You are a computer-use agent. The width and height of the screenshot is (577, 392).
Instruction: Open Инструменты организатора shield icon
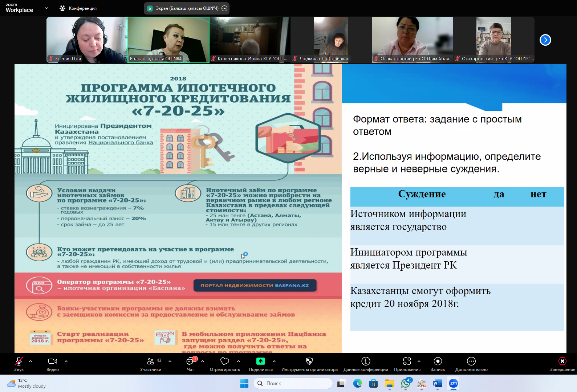point(309,362)
